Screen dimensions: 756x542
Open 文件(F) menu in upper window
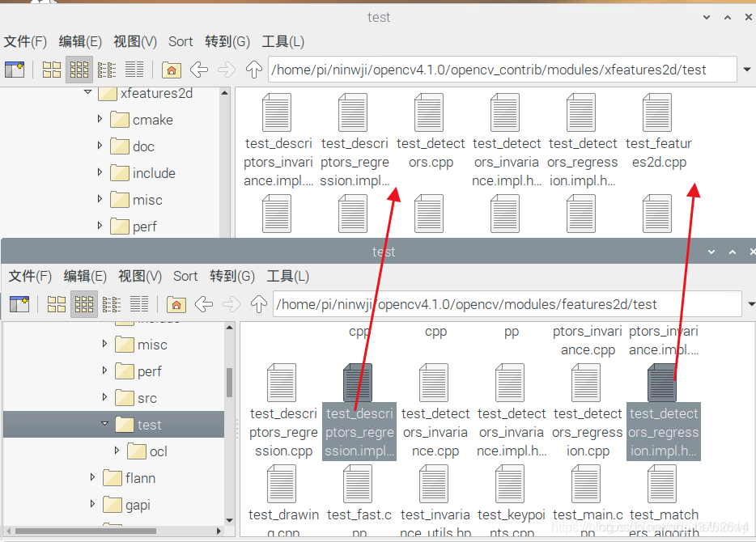(x=25, y=42)
